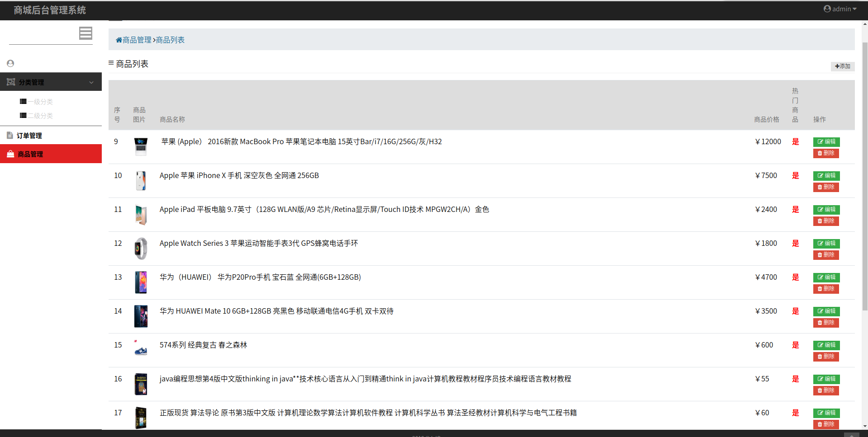Click the java编程思想 book thumbnail
The width and height of the screenshot is (868, 437).
coord(141,384)
